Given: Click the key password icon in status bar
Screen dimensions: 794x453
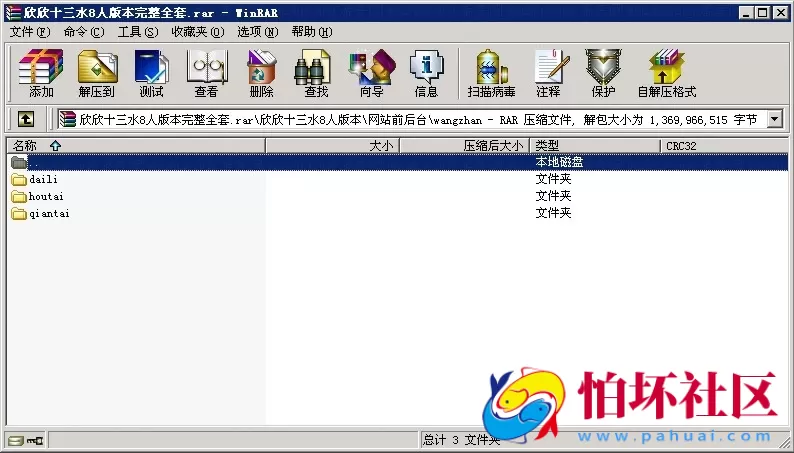Looking at the screenshot, I should 35,441.
